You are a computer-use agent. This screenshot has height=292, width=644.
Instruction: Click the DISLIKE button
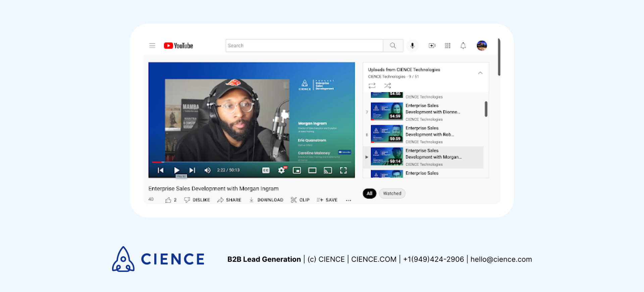197,200
